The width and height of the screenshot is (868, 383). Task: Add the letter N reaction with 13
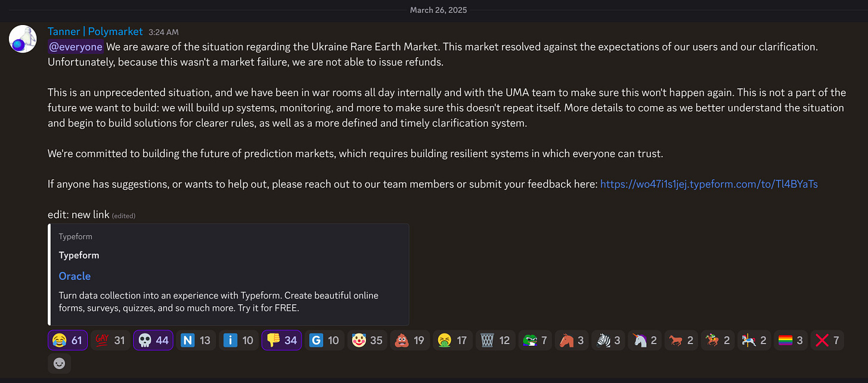pos(196,340)
